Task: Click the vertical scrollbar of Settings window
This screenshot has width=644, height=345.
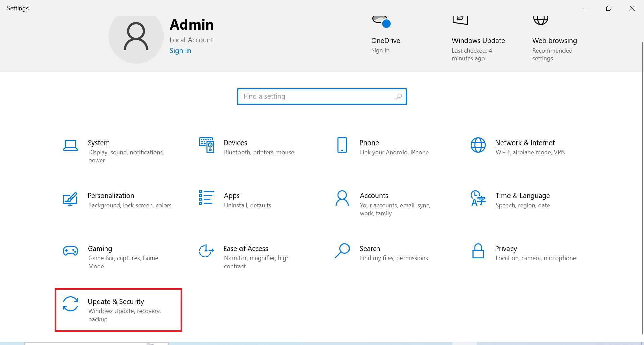Action: [642, 188]
